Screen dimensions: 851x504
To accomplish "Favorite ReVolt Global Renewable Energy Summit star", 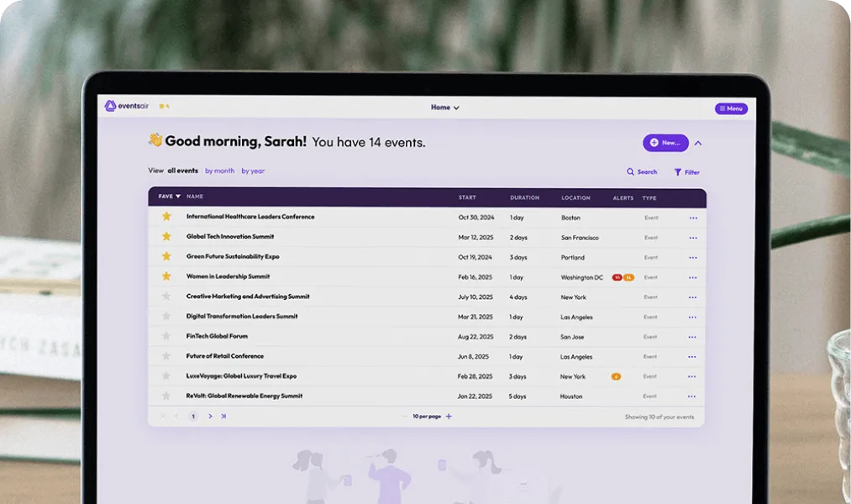I will pos(166,396).
